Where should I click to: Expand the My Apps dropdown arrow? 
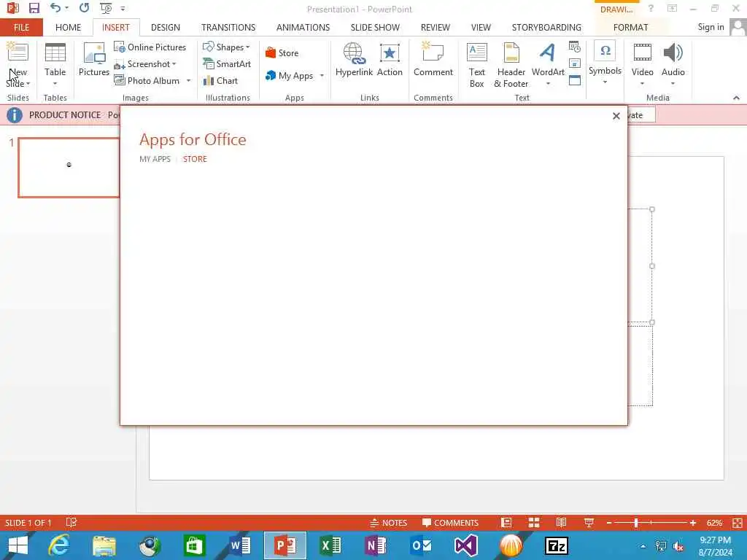(322, 75)
